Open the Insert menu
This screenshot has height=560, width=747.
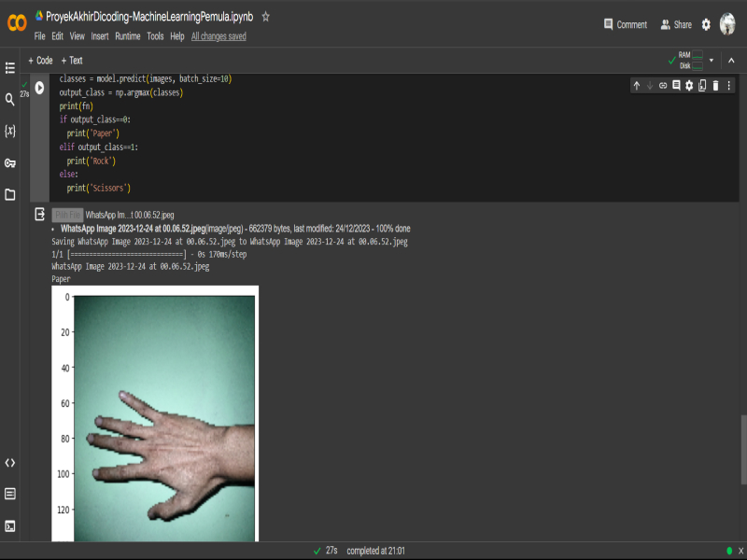[x=100, y=36]
